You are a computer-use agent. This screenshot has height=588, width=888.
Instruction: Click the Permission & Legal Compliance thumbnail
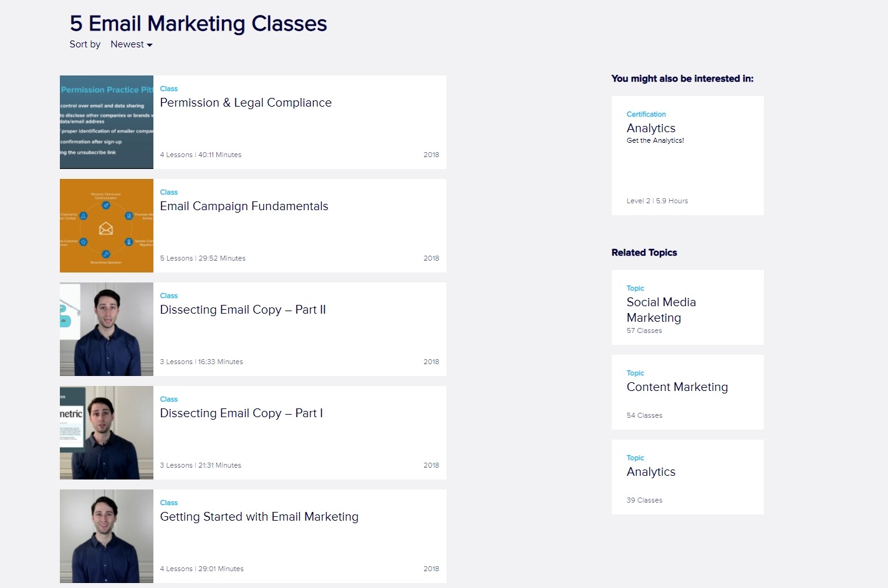(107, 122)
